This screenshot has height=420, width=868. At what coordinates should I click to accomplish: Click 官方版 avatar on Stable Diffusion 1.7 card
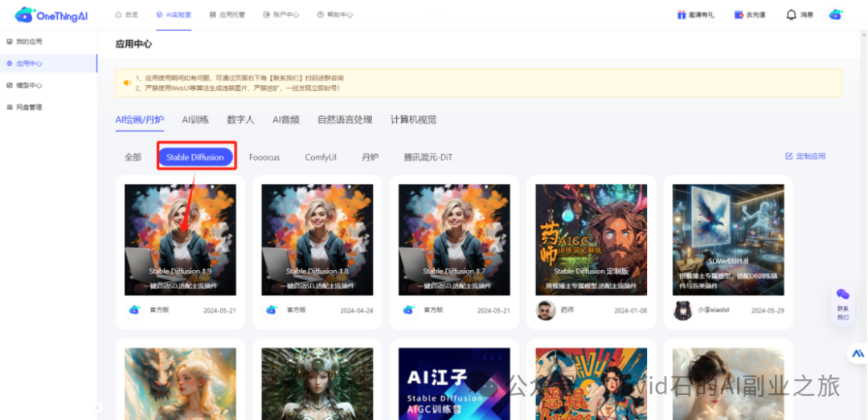click(x=408, y=311)
